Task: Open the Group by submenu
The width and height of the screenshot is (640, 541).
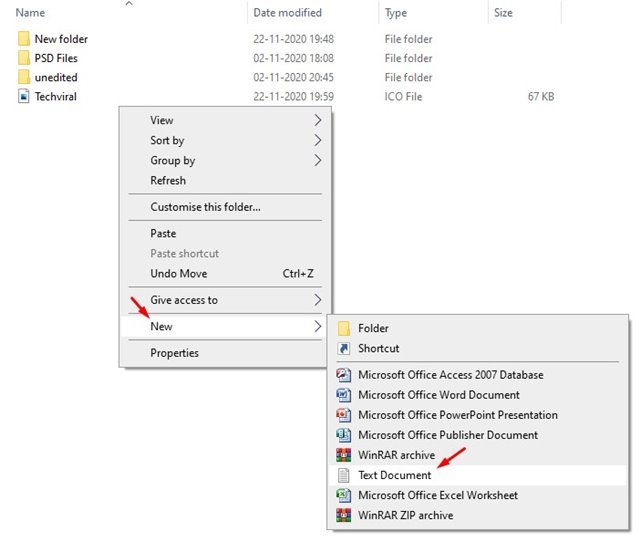Action: (x=172, y=161)
